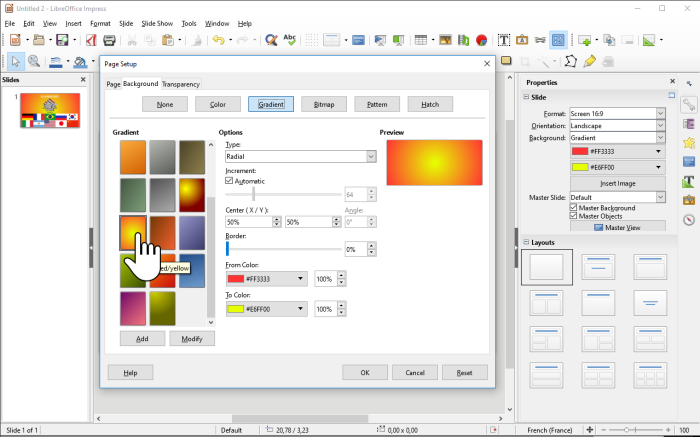Open the Insert menu
This screenshot has height=437, width=700.
click(x=73, y=24)
